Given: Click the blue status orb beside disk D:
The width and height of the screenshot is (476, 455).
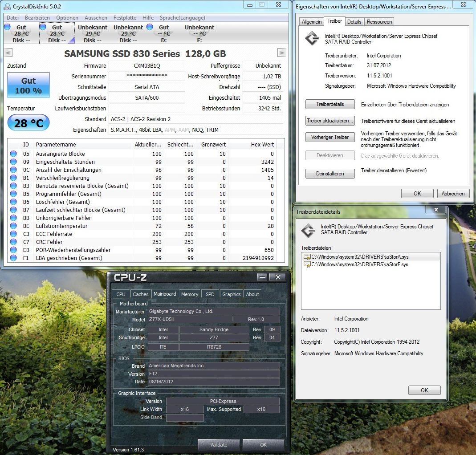Looking at the screenshot, I should coord(150,27).
